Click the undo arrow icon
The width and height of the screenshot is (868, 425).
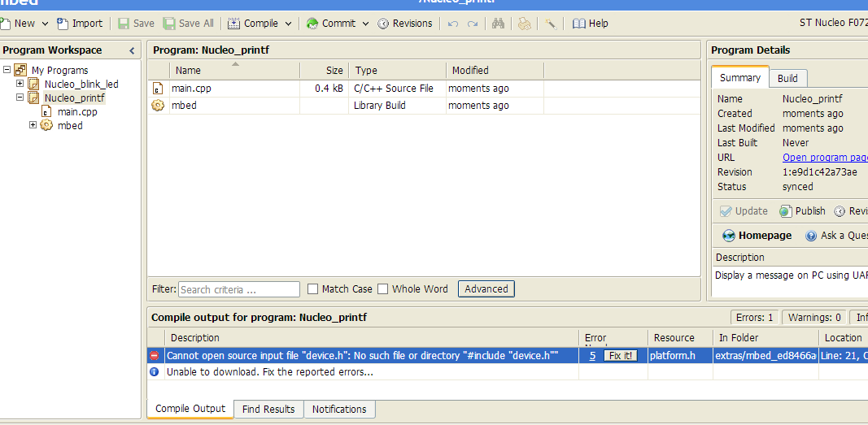click(x=453, y=24)
